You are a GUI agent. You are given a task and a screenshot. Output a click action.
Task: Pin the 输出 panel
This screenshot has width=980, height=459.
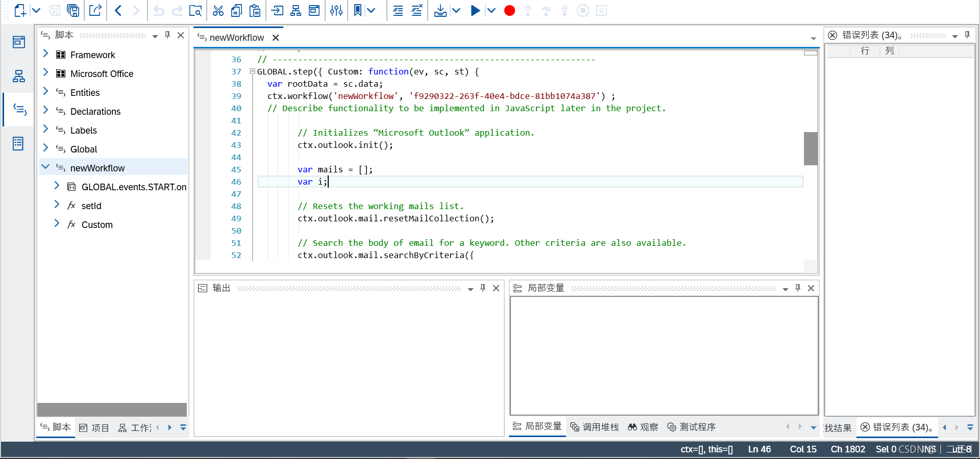click(483, 288)
